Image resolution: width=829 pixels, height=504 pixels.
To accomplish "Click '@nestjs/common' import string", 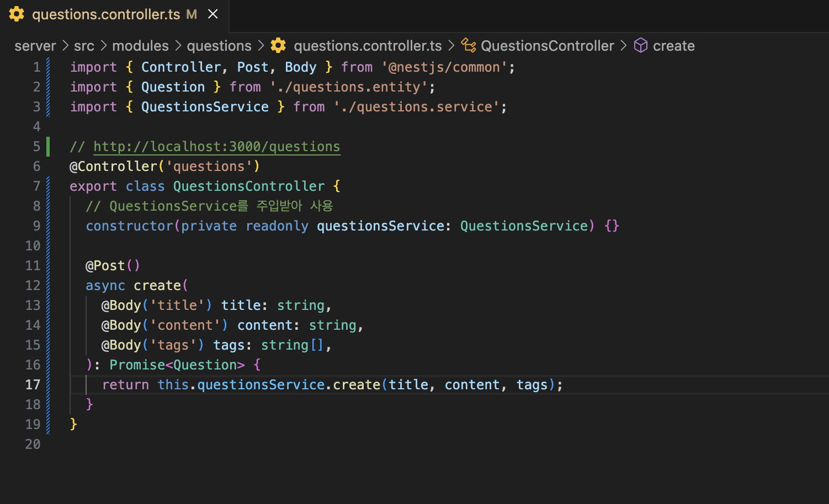I will point(444,67).
